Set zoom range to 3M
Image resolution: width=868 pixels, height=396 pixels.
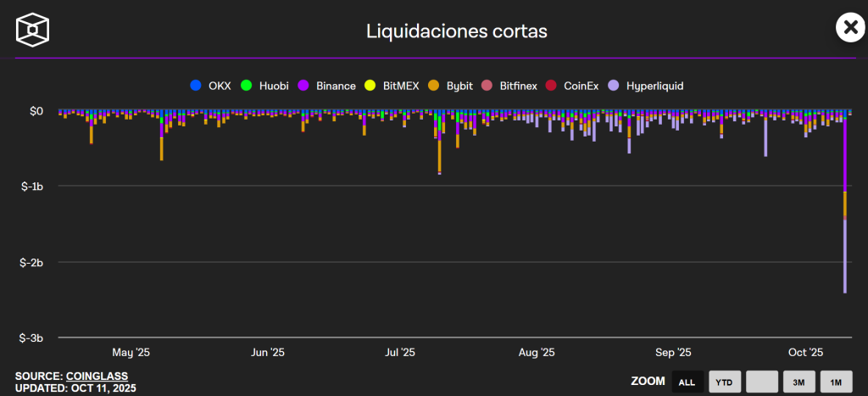click(798, 382)
